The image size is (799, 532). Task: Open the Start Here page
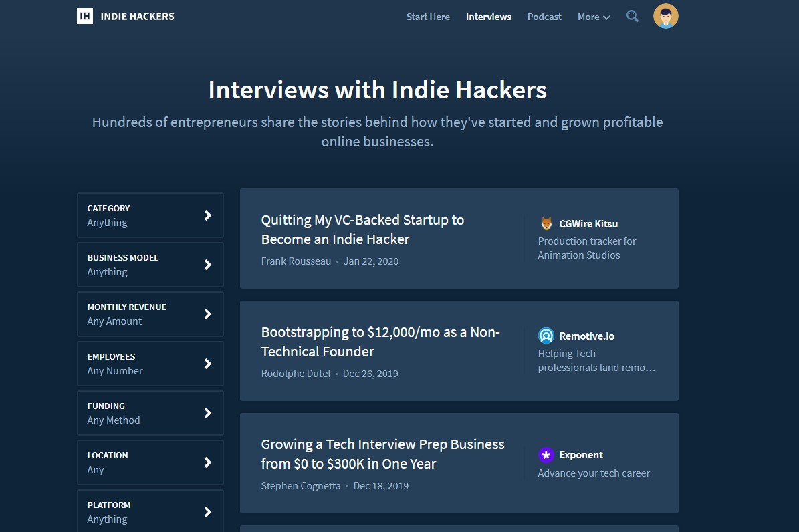click(428, 17)
